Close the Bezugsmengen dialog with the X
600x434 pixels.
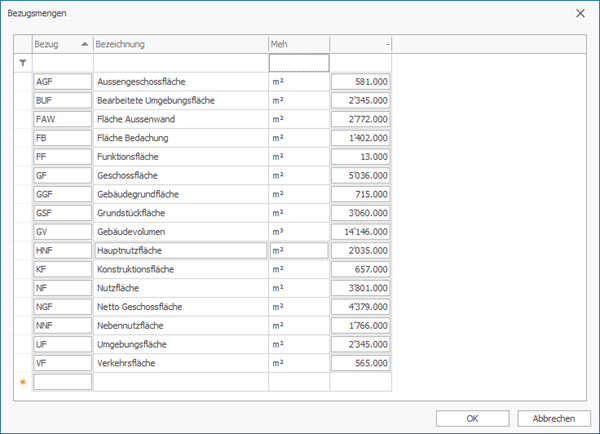click(581, 13)
